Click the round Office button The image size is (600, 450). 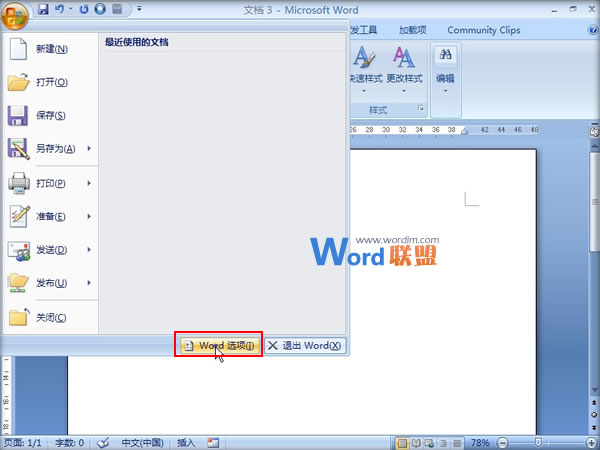click(15, 15)
